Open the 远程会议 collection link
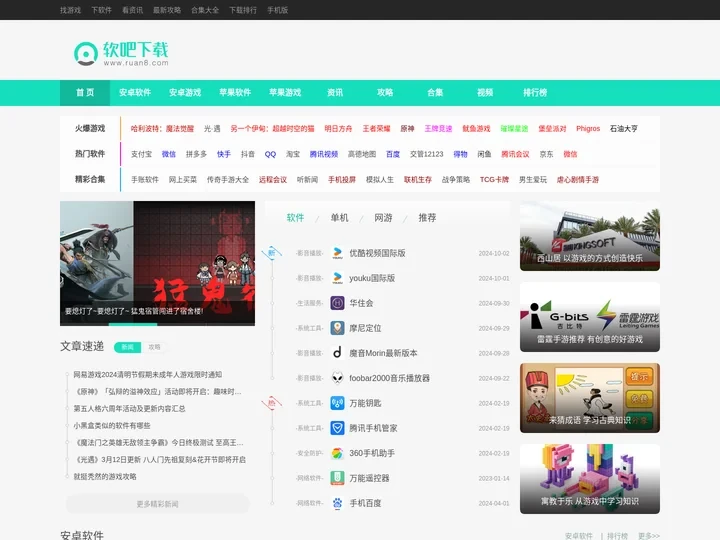 click(273, 180)
